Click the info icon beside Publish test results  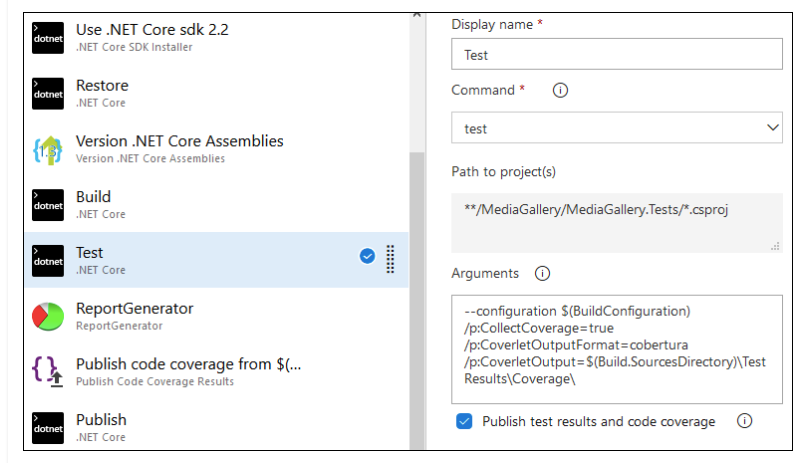tap(744, 421)
